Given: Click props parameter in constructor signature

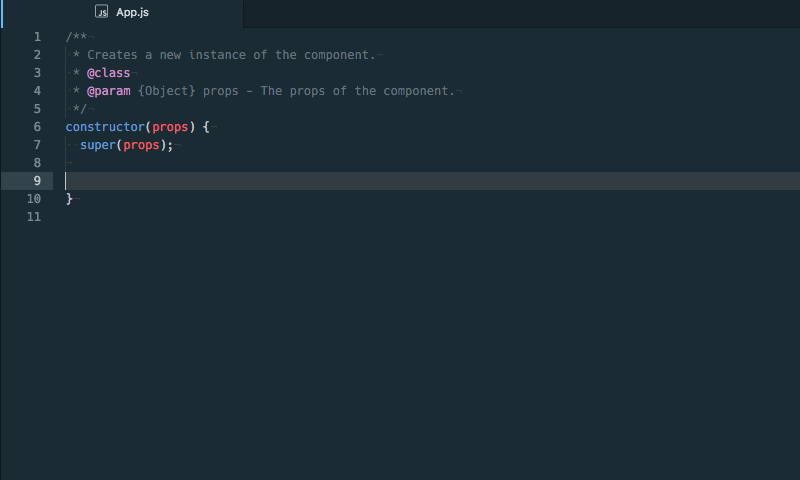Looking at the screenshot, I should [x=170, y=127].
